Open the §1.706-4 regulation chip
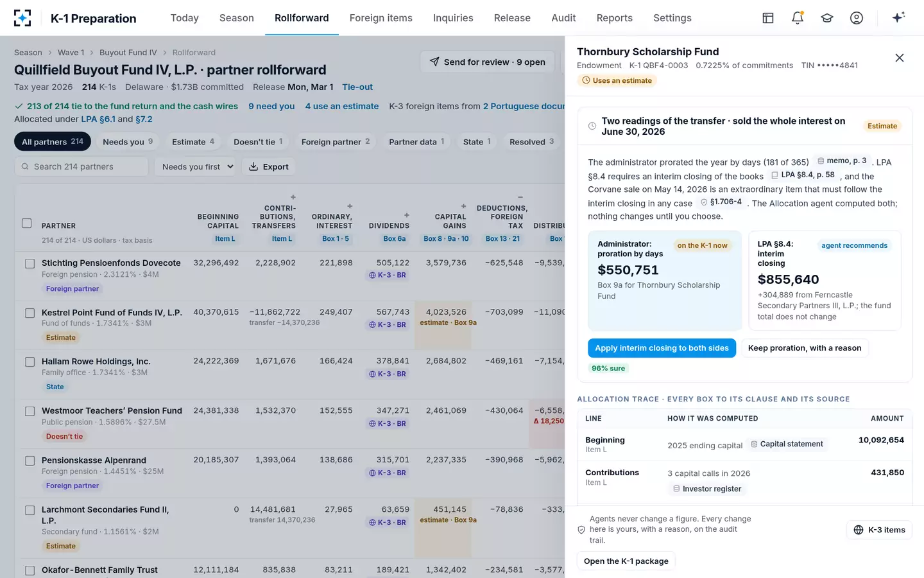 [x=721, y=202]
